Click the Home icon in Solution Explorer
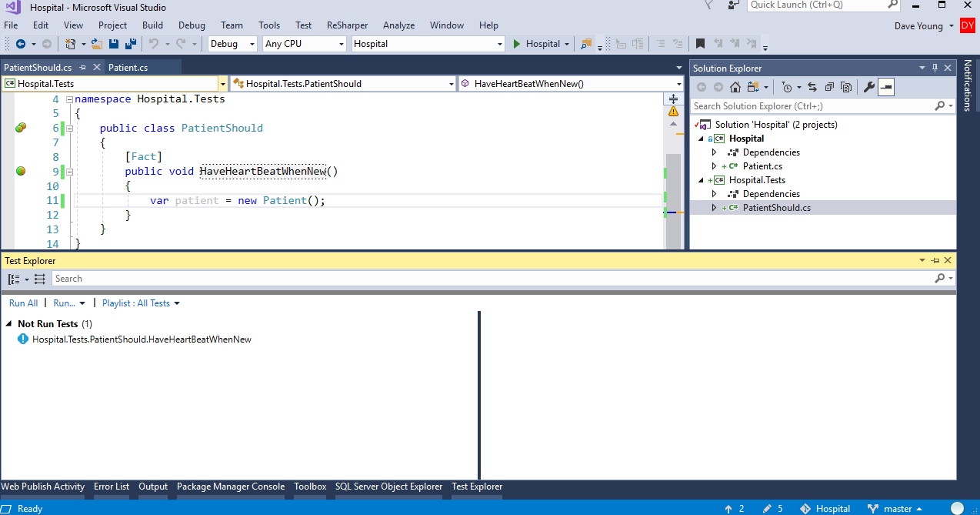This screenshot has width=980, height=515. [735, 87]
